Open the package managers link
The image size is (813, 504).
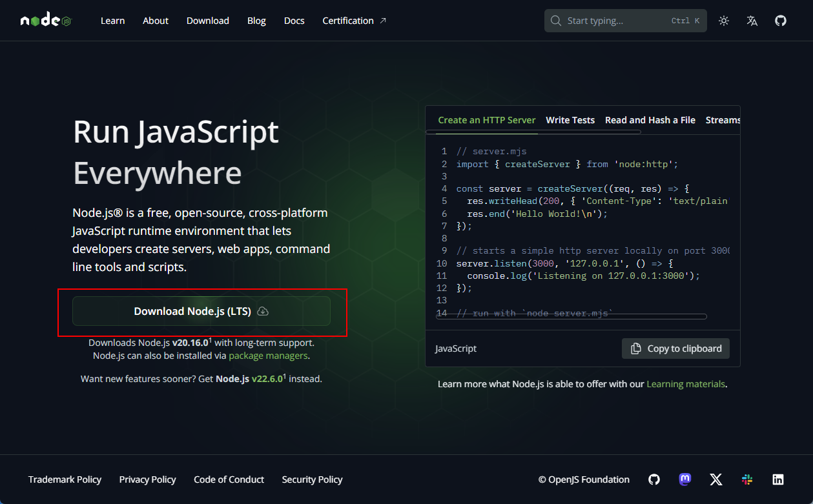[268, 356]
